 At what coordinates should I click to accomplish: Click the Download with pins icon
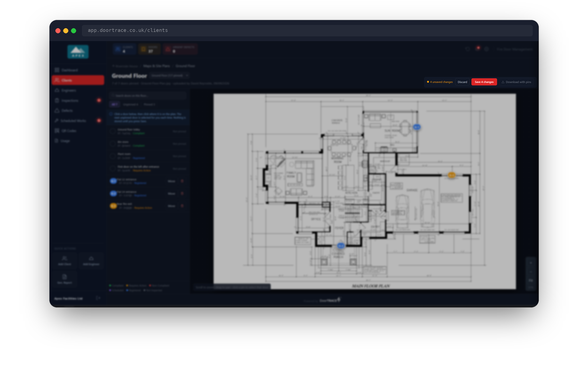tap(503, 82)
